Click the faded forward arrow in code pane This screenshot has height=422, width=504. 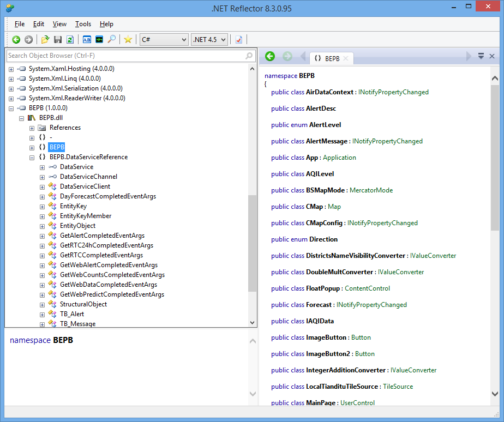point(287,56)
